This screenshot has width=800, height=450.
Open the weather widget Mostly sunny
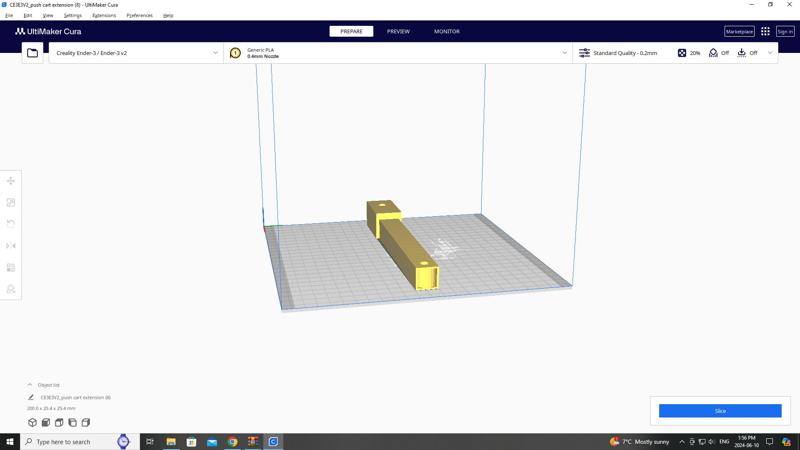click(639, 442)
